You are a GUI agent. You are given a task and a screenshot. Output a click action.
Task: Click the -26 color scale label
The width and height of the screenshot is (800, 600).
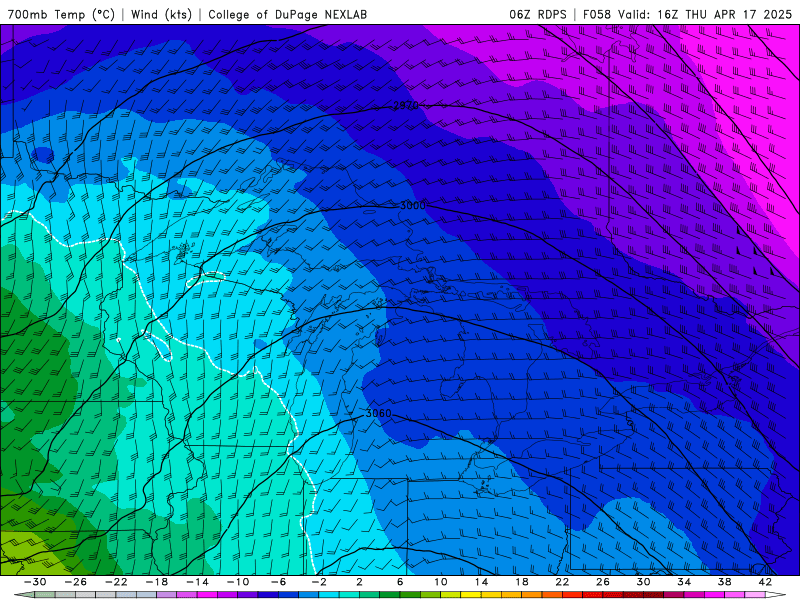(x=76, y=582)
